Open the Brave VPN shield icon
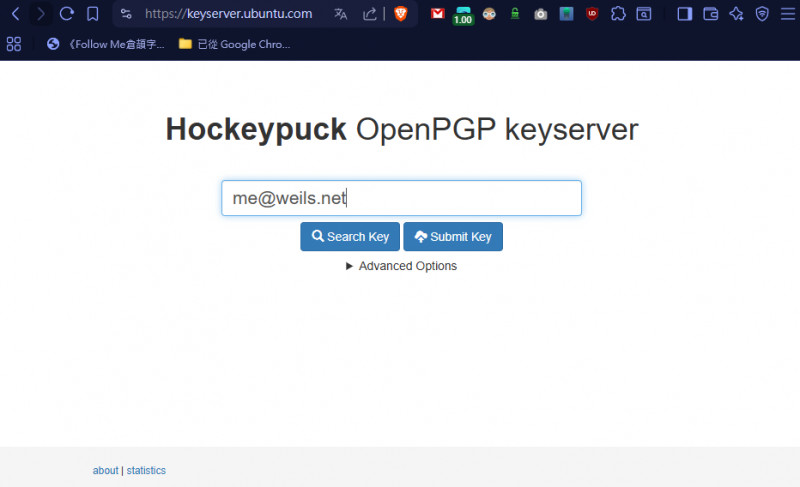Screen dimensions: 800x487 [x=762, y=14]
